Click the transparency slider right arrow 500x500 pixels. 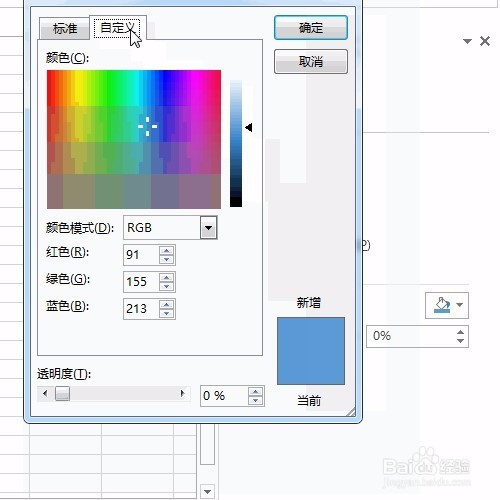click(x=182, y=394)
